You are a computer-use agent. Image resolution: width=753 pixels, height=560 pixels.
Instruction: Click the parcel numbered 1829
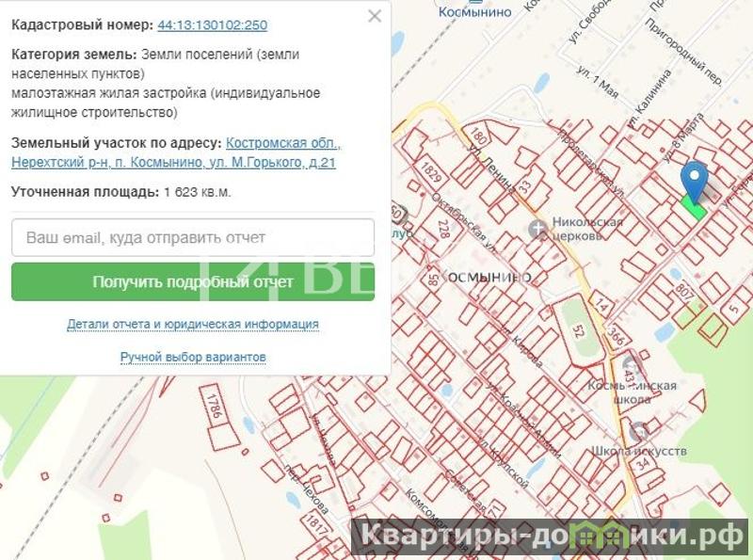click(x=431, y=175)
